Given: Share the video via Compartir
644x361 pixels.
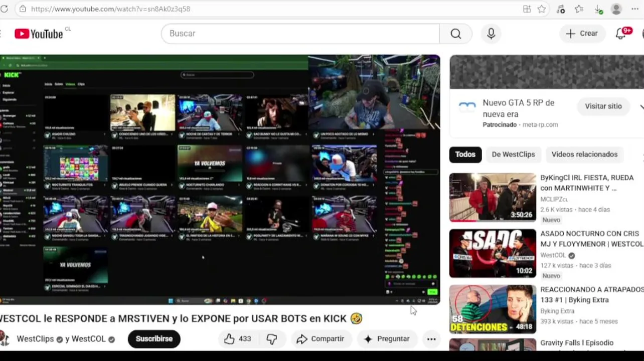Looking at the screenshot, I should pos(321,339).
